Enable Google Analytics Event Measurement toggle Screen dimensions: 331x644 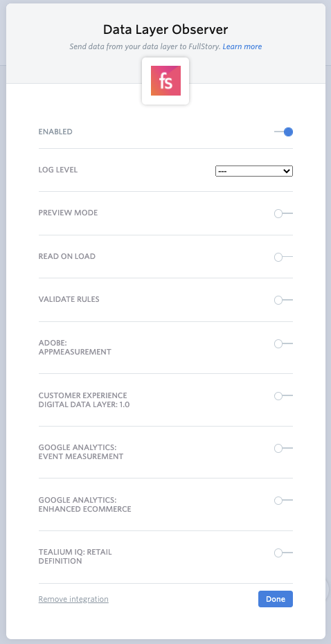click(283, 448)
